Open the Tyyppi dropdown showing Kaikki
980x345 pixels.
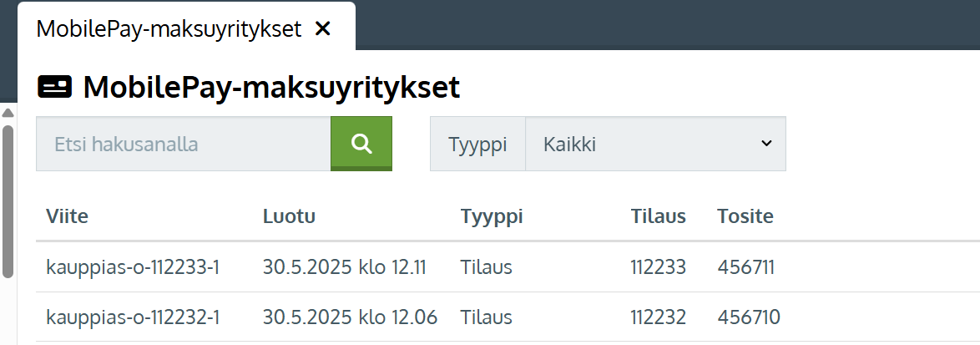click(x=655, y=144)
